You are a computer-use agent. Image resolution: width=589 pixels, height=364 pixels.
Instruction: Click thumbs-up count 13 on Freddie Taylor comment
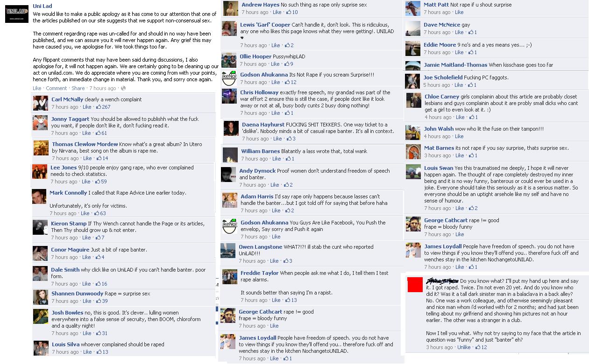click(291, 300)
